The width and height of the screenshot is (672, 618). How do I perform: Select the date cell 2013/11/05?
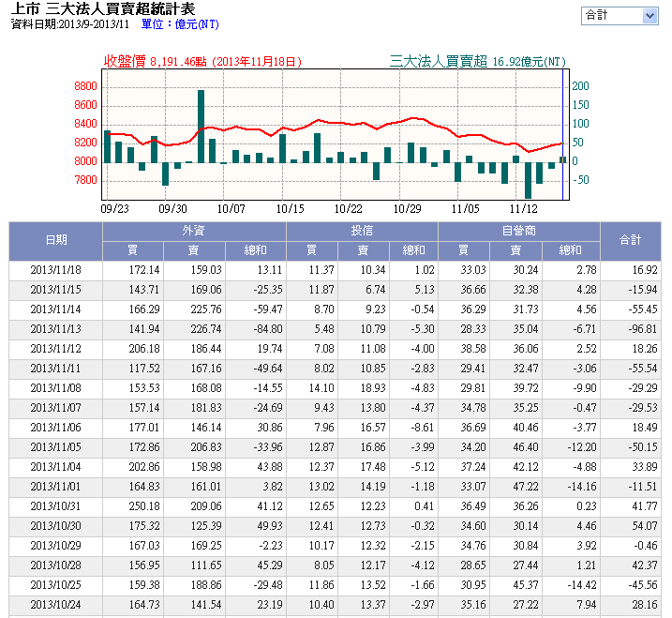point(55,447)
